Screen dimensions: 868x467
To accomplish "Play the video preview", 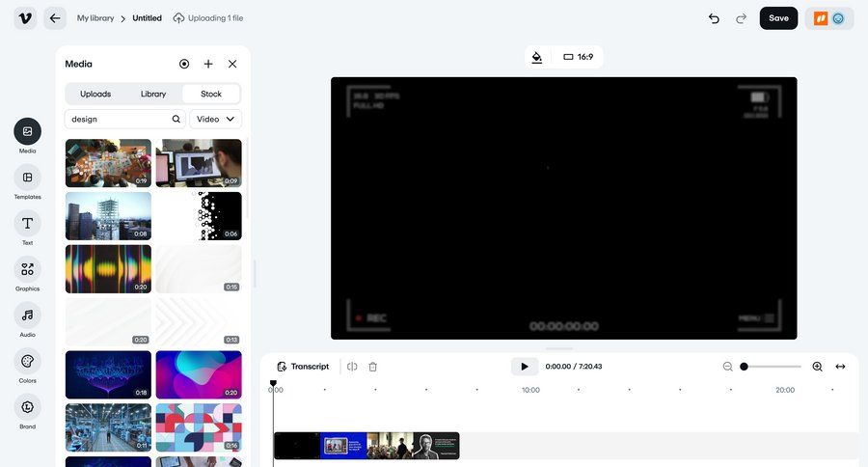I will (525, 367).
